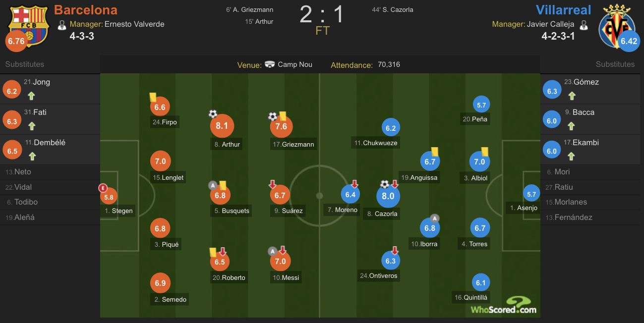Click the WhoScored.com logo
This screenshot has width=644, height=323.
[x=503, y=305]
